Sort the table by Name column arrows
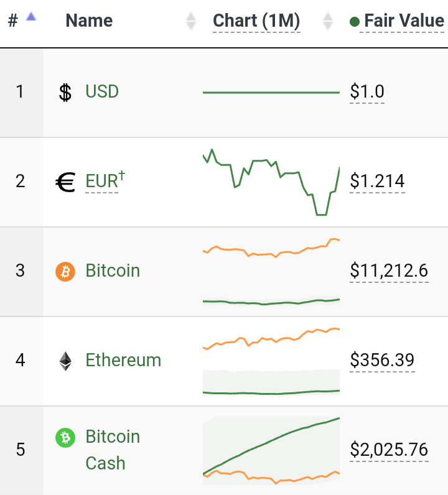448x495 pixels. click(x=191, y=21)
